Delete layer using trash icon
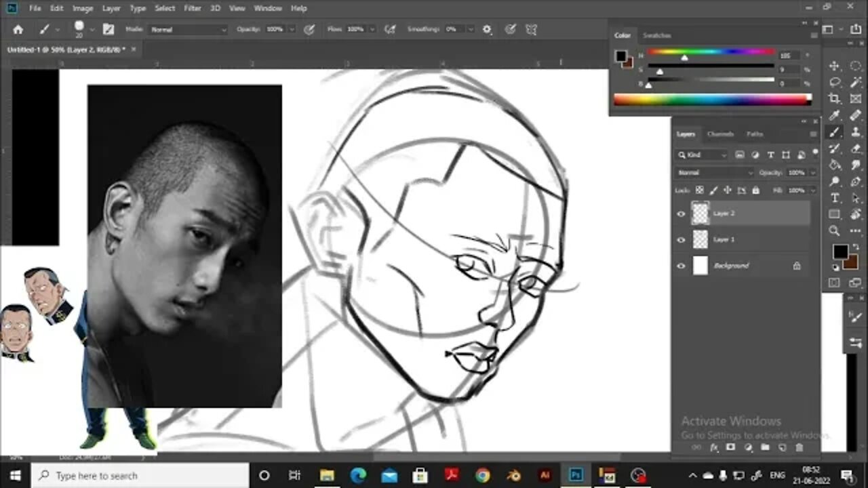 click(x=799, y=447)
